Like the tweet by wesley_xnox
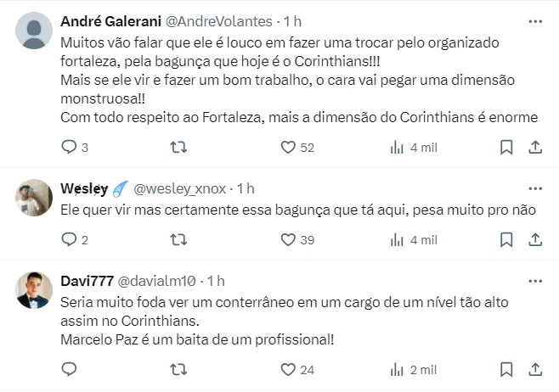559x392 pixels. (x=288, y=240)
